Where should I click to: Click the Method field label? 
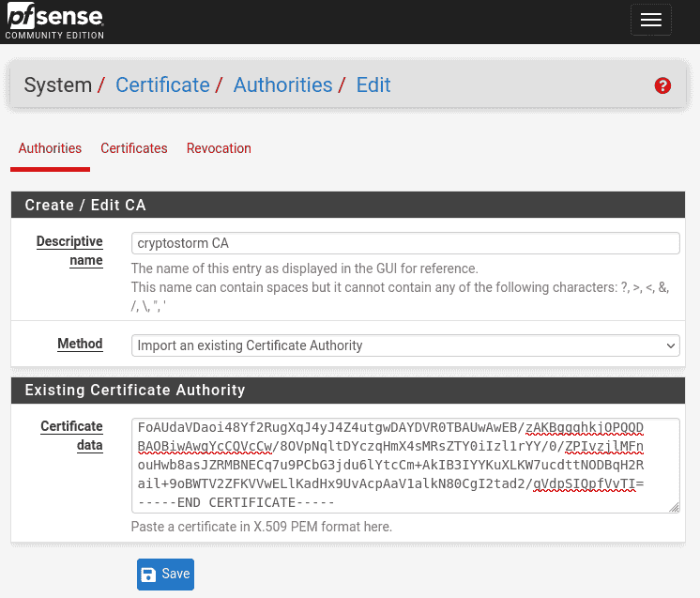coord(80,344)
